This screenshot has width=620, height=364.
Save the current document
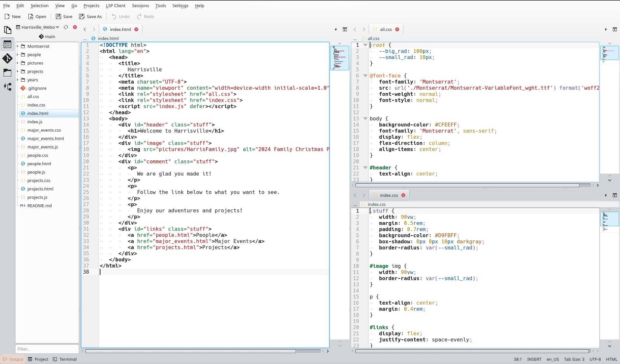pos(64,16)
